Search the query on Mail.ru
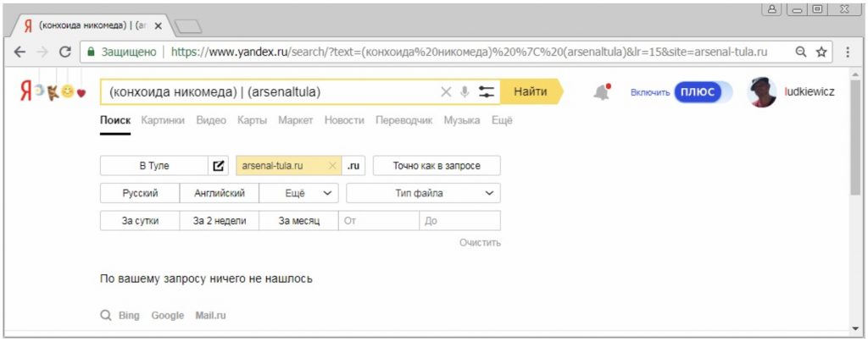 point(210,316)
